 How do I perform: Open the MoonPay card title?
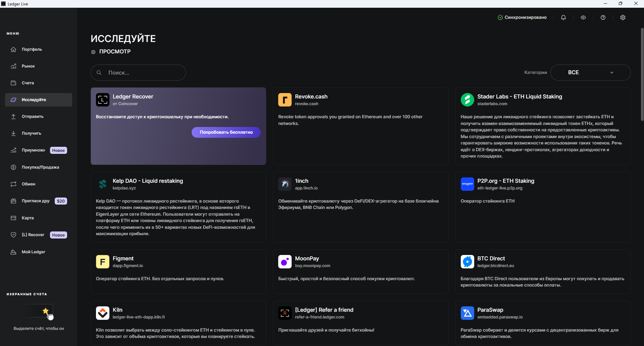click(307, 259)
